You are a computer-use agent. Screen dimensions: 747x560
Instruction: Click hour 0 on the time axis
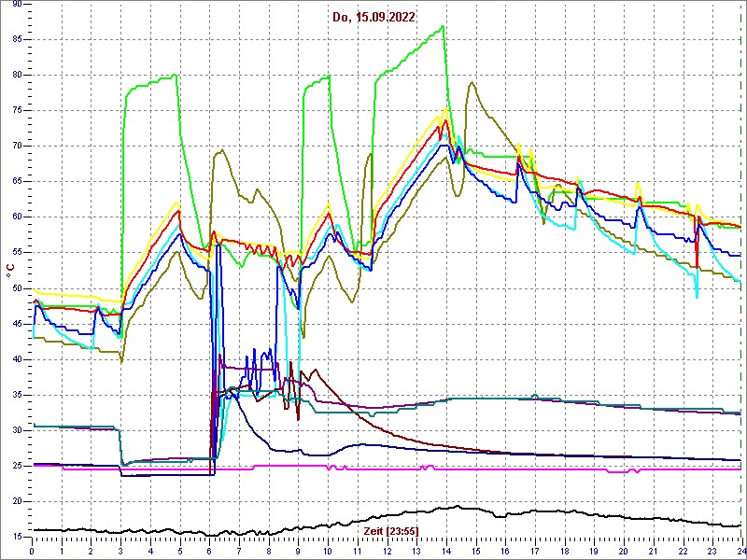(32, 551)
